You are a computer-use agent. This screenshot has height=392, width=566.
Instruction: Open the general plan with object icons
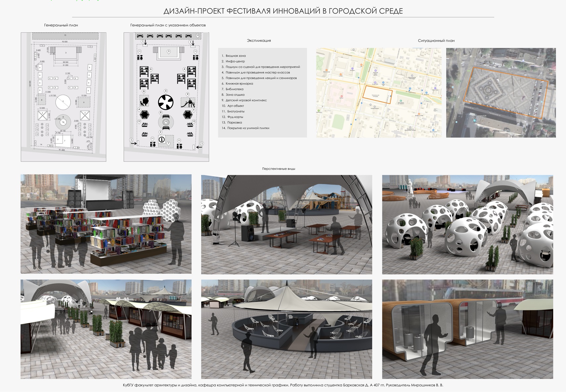[166, 97]
